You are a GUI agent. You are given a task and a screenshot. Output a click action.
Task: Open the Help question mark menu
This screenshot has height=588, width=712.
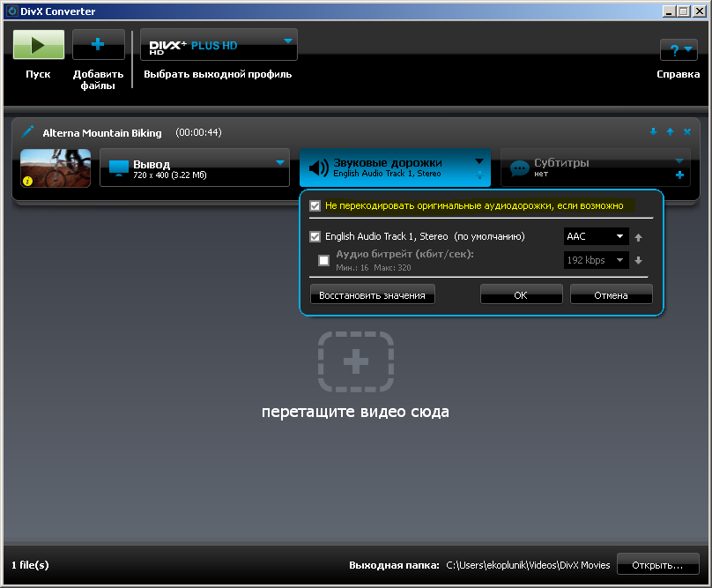point(679,49)
